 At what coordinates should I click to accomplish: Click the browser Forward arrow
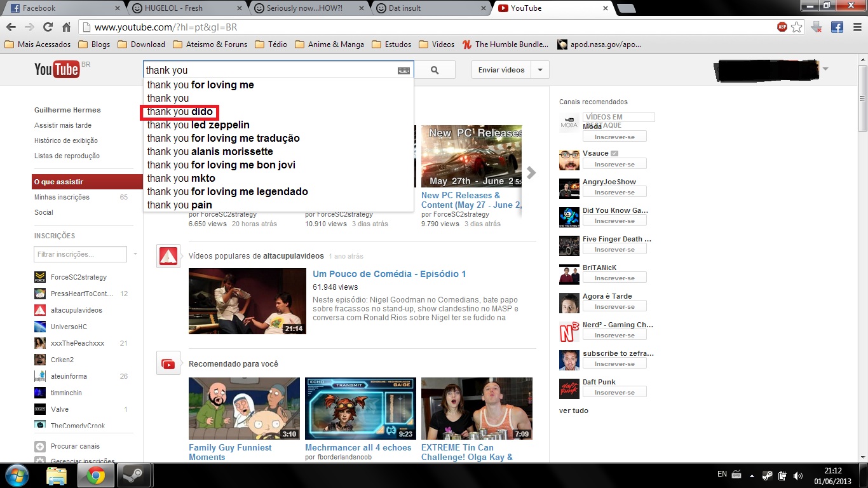(x=29, y=27)
